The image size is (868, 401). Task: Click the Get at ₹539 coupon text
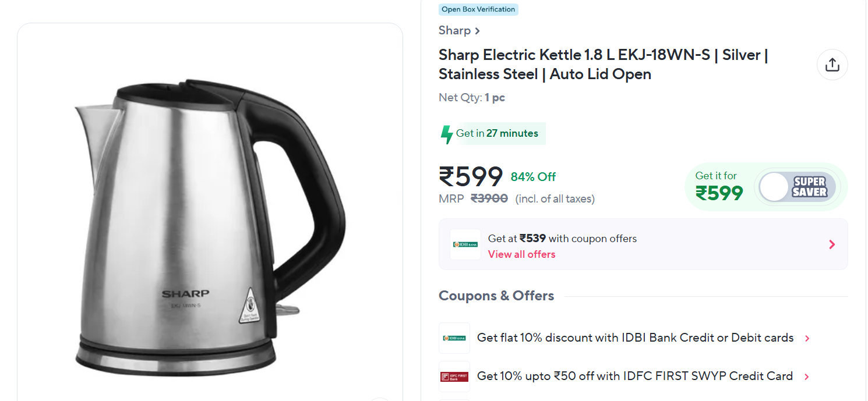[x=562, y=239]
